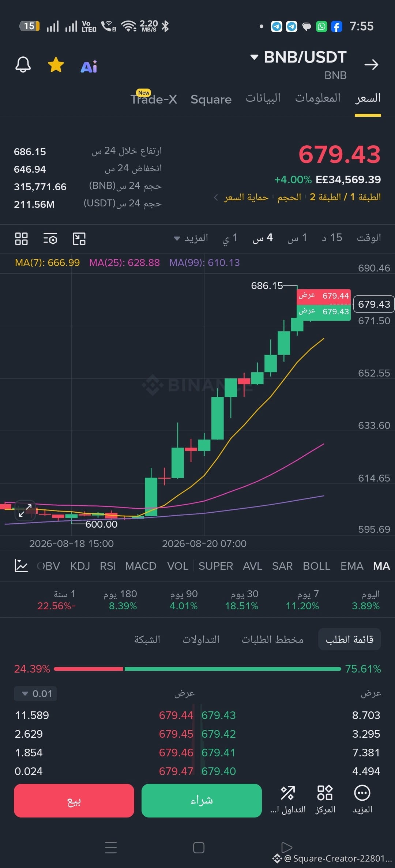Open the AI assistant icon
Screen dimensions: 395x868
click(x=89, y=66)
